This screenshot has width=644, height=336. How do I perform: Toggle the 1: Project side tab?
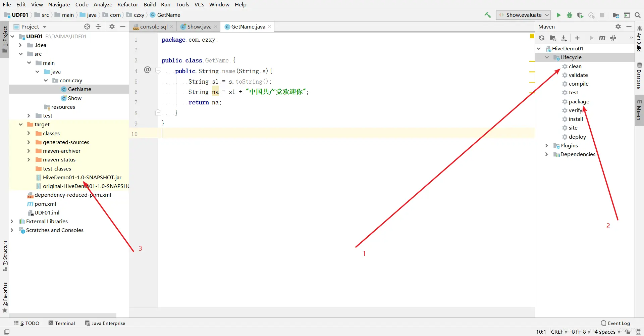point(5,39)
